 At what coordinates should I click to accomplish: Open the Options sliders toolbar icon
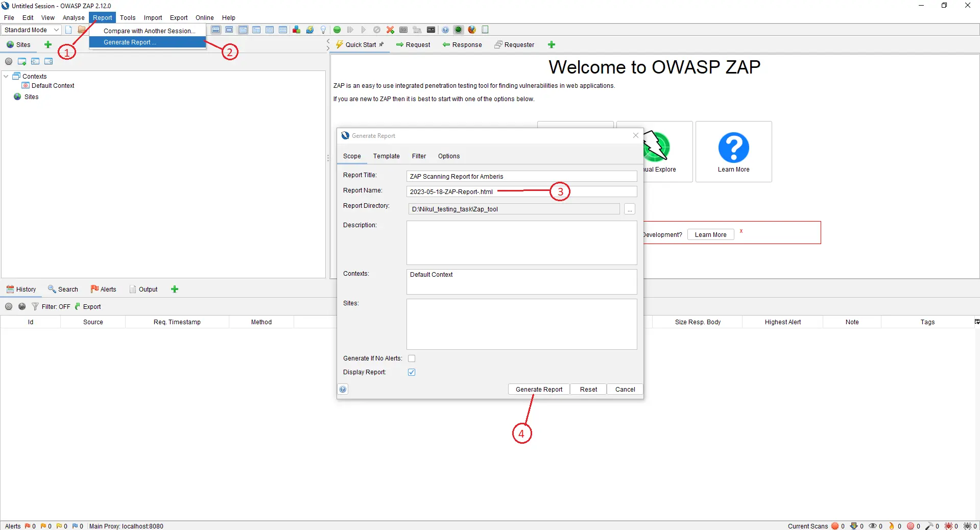click(x=403, y=30)
